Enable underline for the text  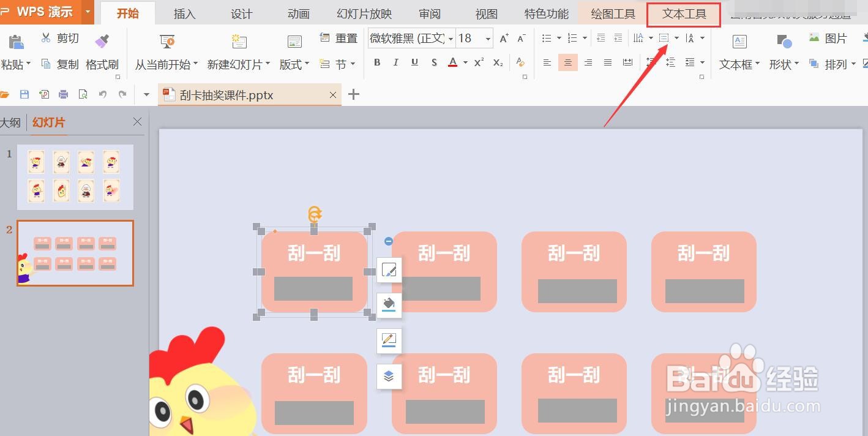414,62
